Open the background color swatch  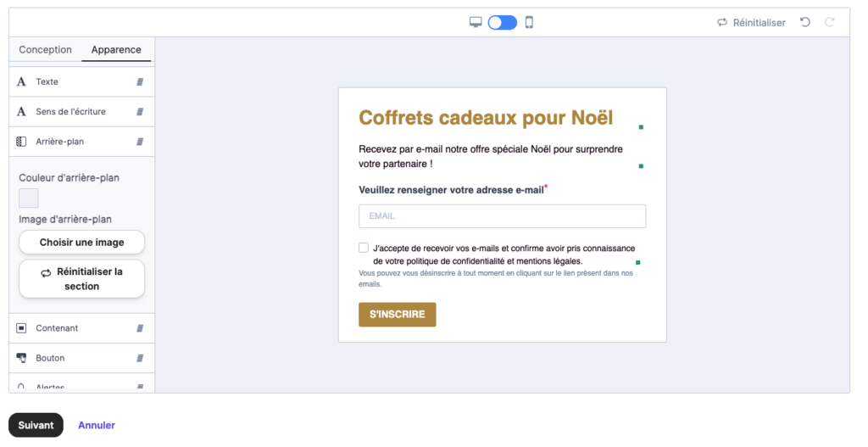coord(29,198)
